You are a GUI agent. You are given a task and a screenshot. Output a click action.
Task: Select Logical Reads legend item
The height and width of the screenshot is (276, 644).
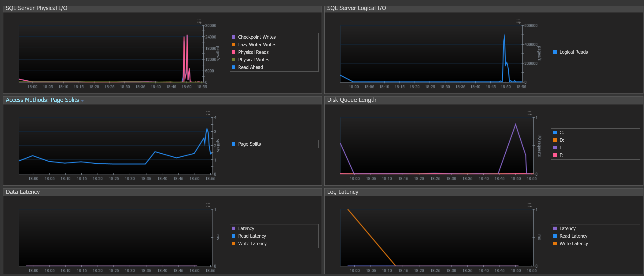tap(570, 52)
